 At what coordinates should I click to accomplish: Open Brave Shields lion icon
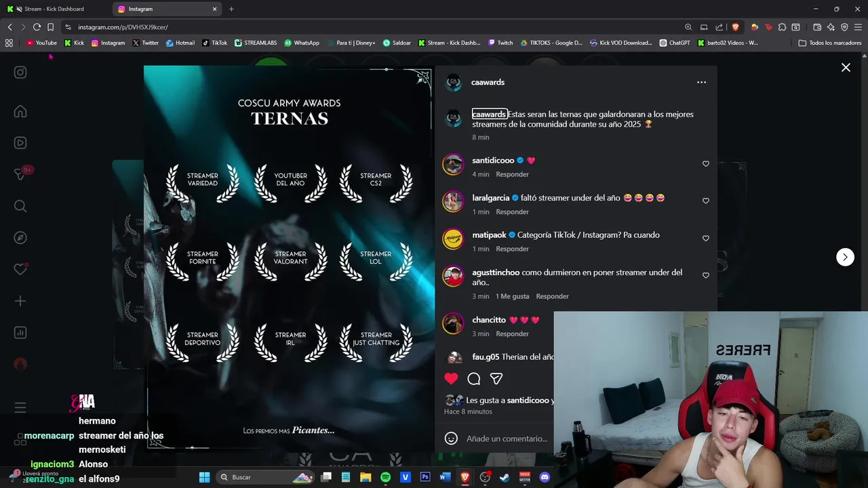point(735,27)
